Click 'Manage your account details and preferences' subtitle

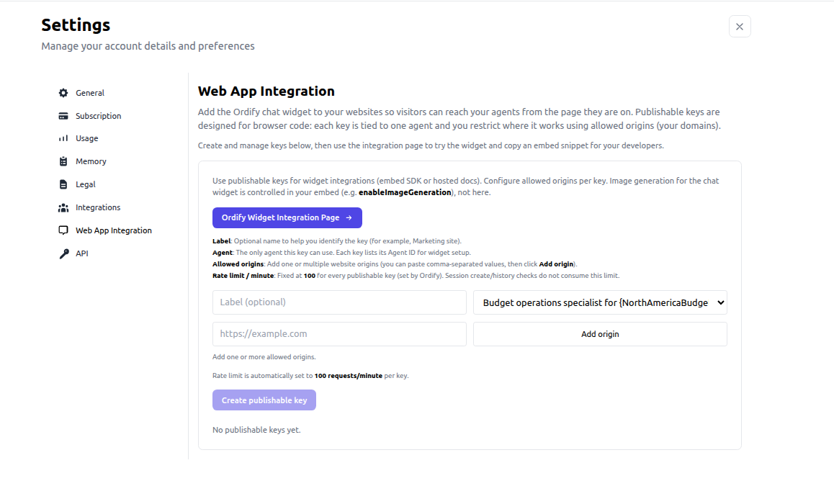click(148, 46)
